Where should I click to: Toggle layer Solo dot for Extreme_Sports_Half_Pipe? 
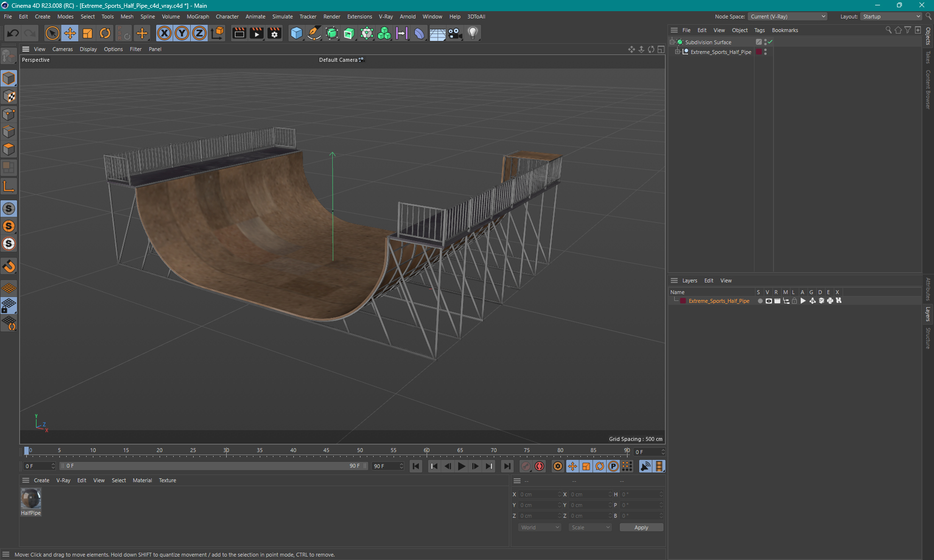point(760,301)
